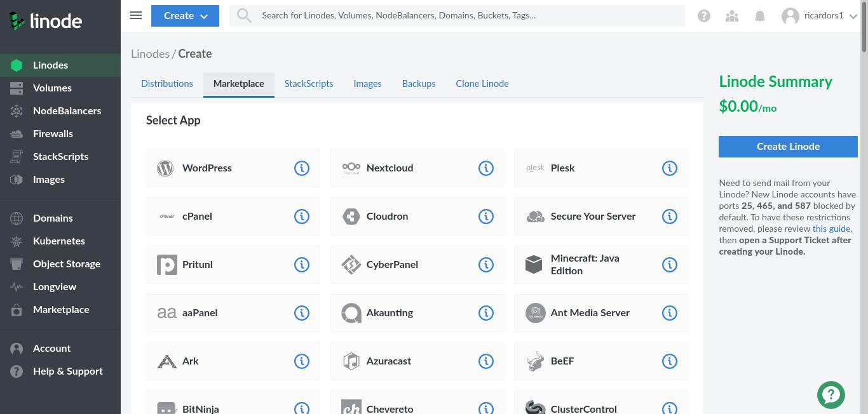
Task: Click the Create Linode button
Action: click(788, 146)
